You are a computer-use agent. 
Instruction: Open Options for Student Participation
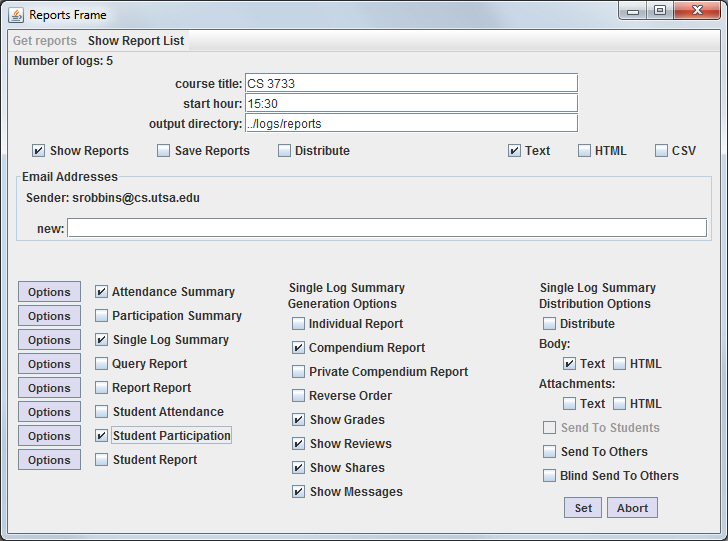49,436
